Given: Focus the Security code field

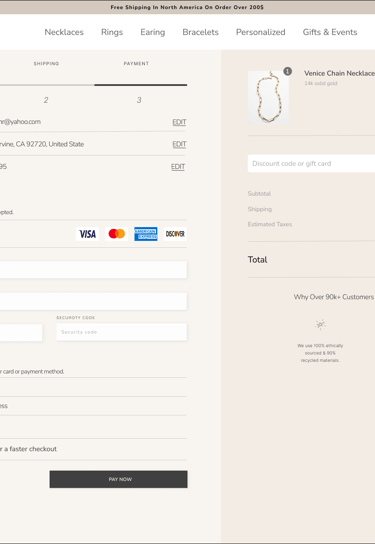Looking at the screenshot, I should (x=121, y=332).
